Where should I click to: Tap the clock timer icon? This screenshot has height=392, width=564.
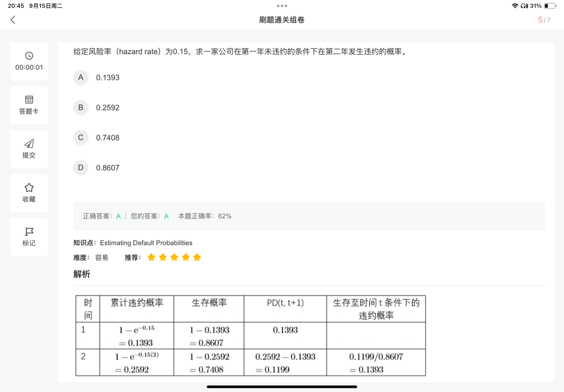tap(29, 56)
